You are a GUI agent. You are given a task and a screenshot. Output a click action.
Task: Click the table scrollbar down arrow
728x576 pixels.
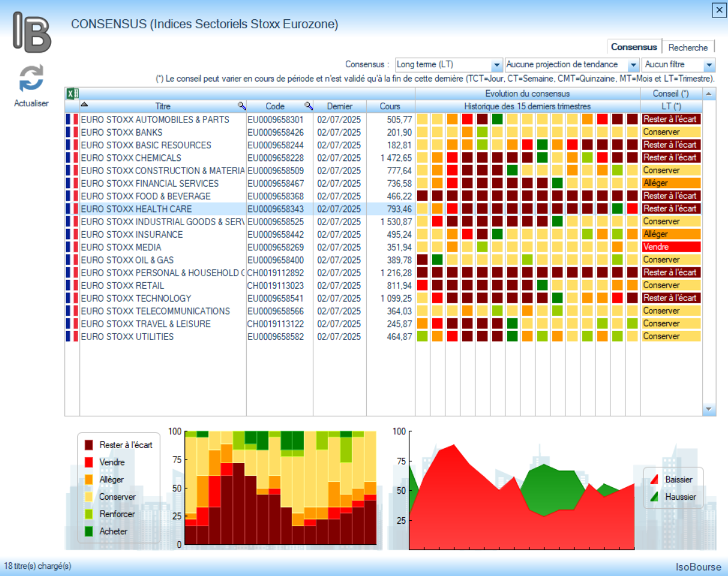(x=709, y=408)
